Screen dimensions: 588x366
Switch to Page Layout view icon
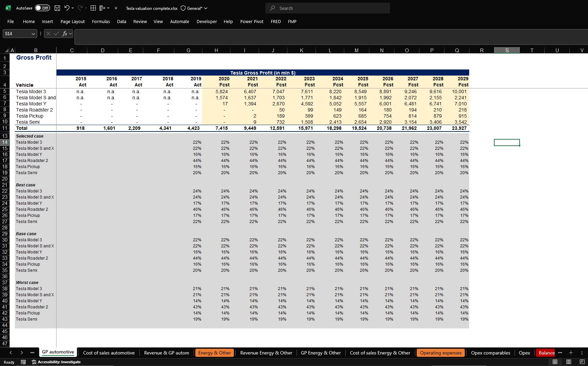click(x=569, y=362)
